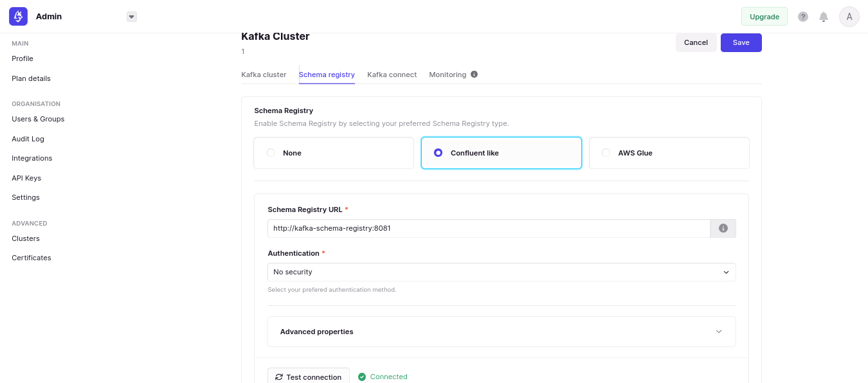The width and height of the screenshot is (868, 383).
Task: Test the schema registry connection
Action: (309, 377)
